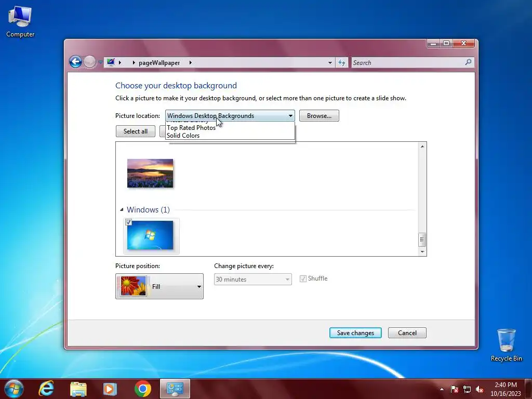Open the Picture position Fill dropdown
532x399 pixels.
[159, 286]
